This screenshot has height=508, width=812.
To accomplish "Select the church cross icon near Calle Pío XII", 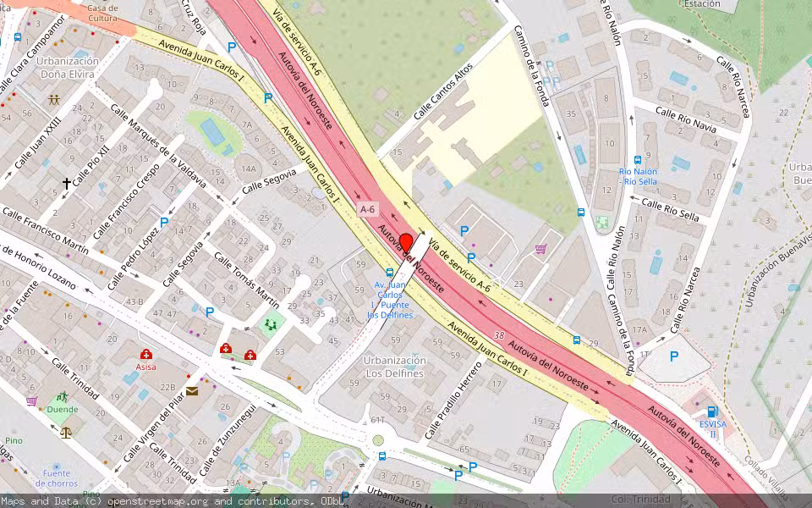I will pyautogui.click(x=66, y=183).
